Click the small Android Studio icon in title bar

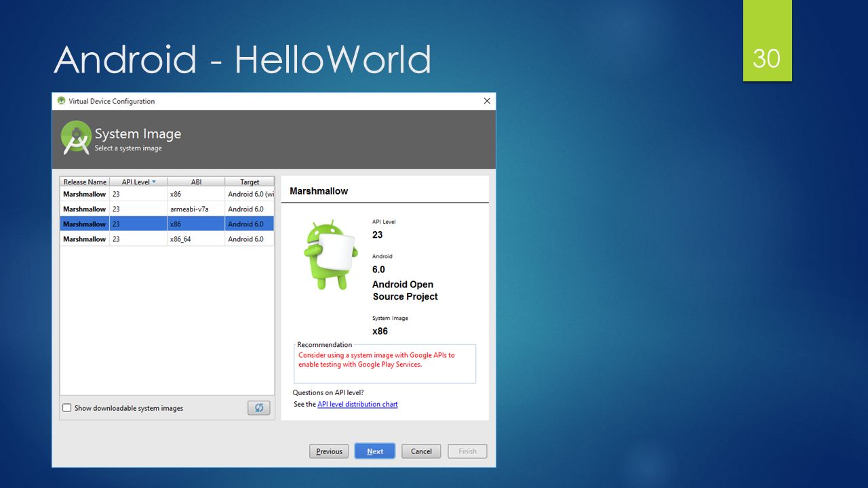pyautogui.click(x=61, y=101)
